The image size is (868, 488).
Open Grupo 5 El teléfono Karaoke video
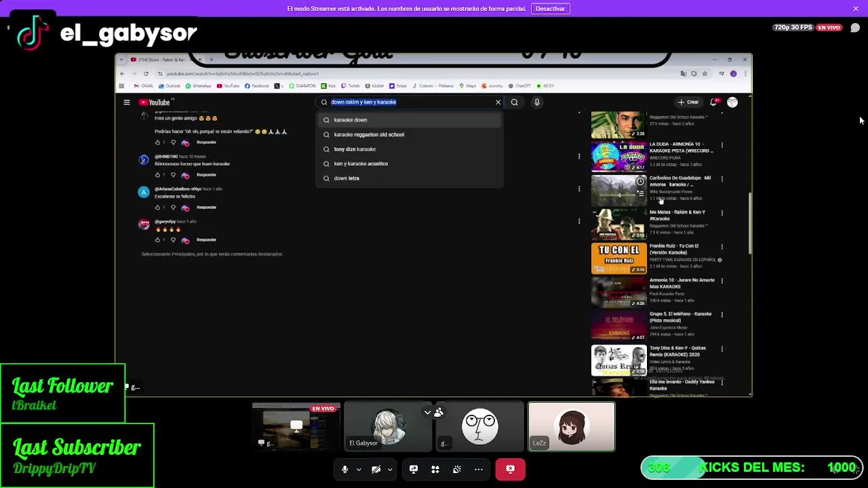tap(619, 326)
